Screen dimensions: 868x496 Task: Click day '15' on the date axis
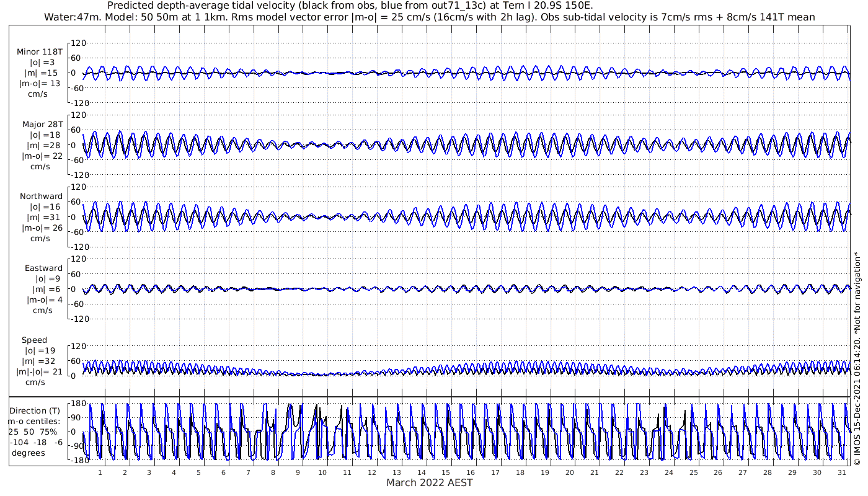click(446, 472)
